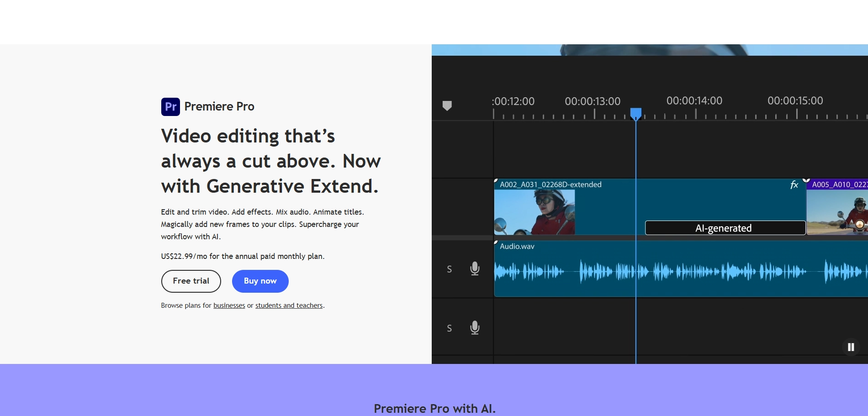Click the 00:00:14:00 mark on the ruler
Screen dimensions: 868x416
693,101
